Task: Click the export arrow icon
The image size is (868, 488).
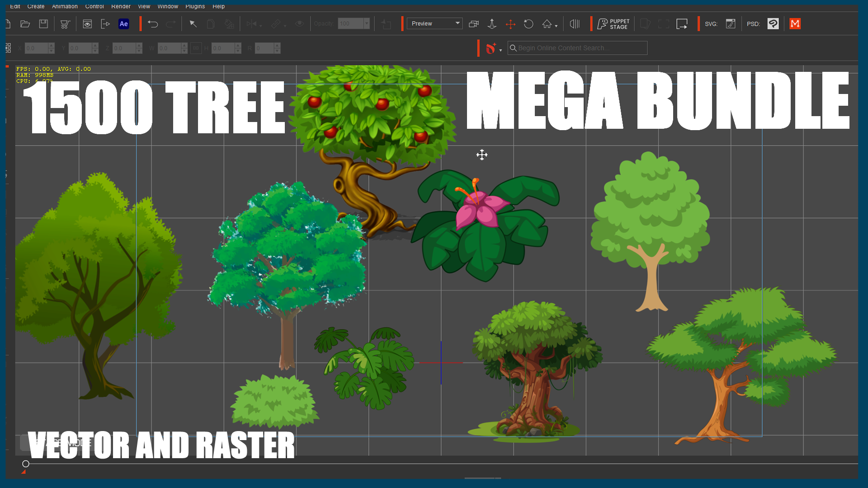Action: [x=105, y=24]
